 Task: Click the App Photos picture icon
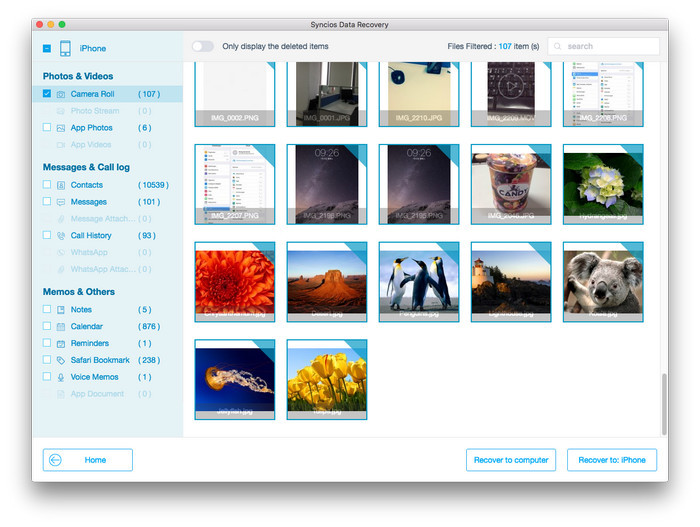point(61,128)
